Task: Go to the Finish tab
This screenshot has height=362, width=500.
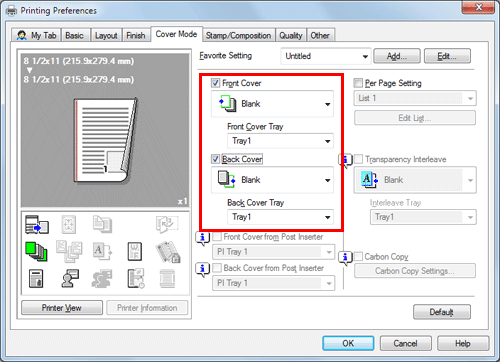Action: (136, 35)
